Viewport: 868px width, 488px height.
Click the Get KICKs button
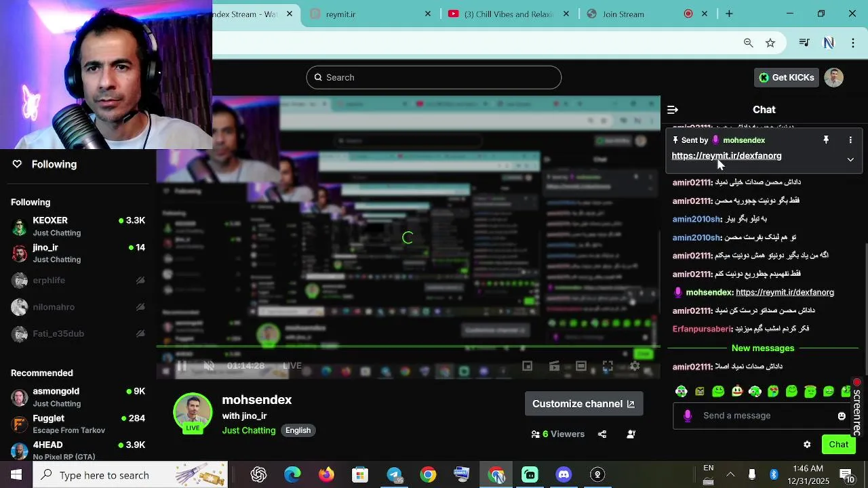tap(787, 77)
